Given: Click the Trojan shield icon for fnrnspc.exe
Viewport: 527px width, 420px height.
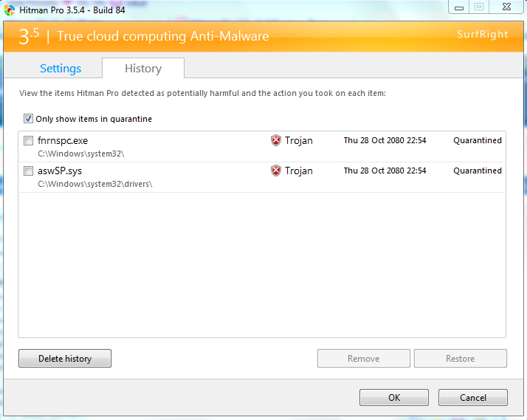Looking at the screenshot, I should (275, 140).
